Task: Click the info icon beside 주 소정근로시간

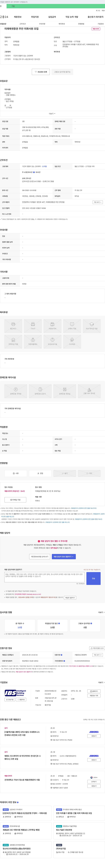Action: (x=34, y=172)
